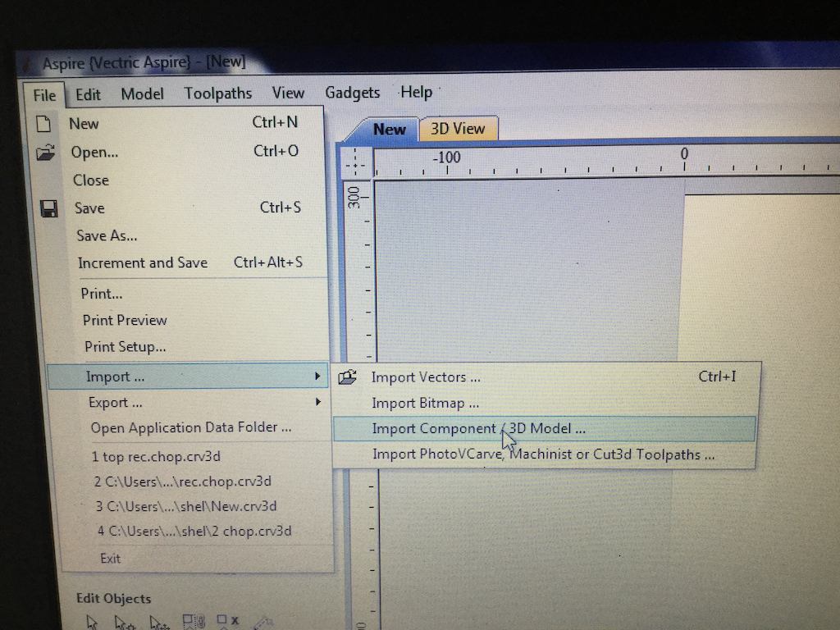
Task: Open recent file 4 shel\2 chop.crv3d
Action: pos(194,531)
